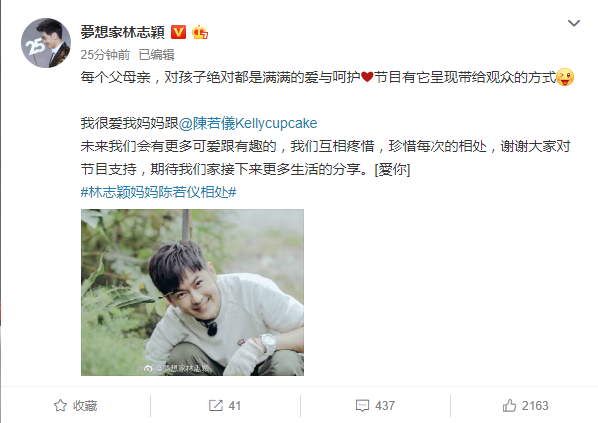The width and height of the screenshot is (598, 423).
Task: Open the #林志颖妈妈陈若仪相处# hashtag topic
Action: click(159, 192)
